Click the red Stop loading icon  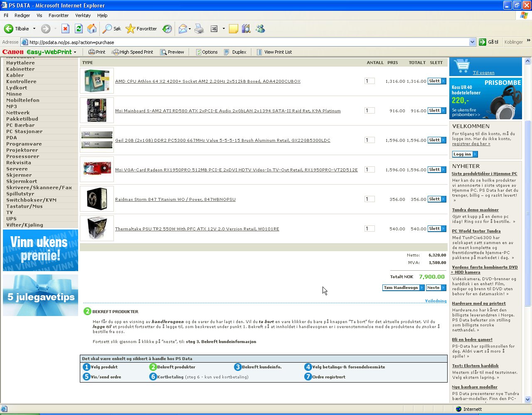pos(65,29)
